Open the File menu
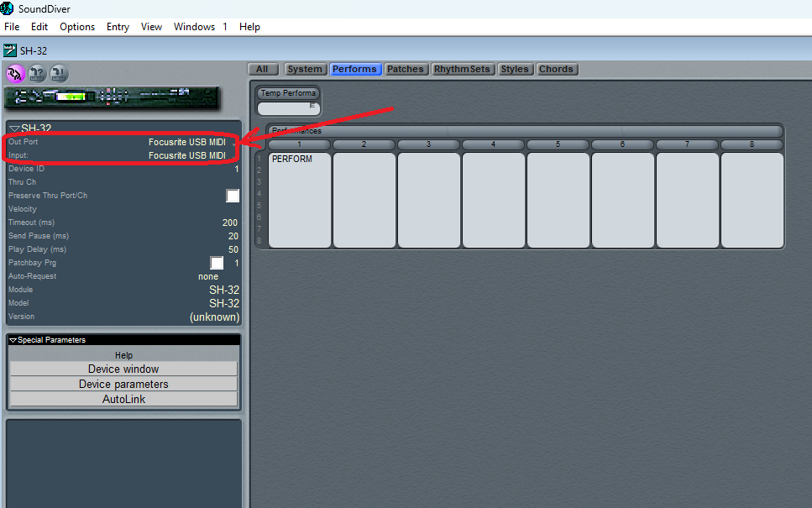Viewport: 812px width, 508px height. click(x=12, y=27)
